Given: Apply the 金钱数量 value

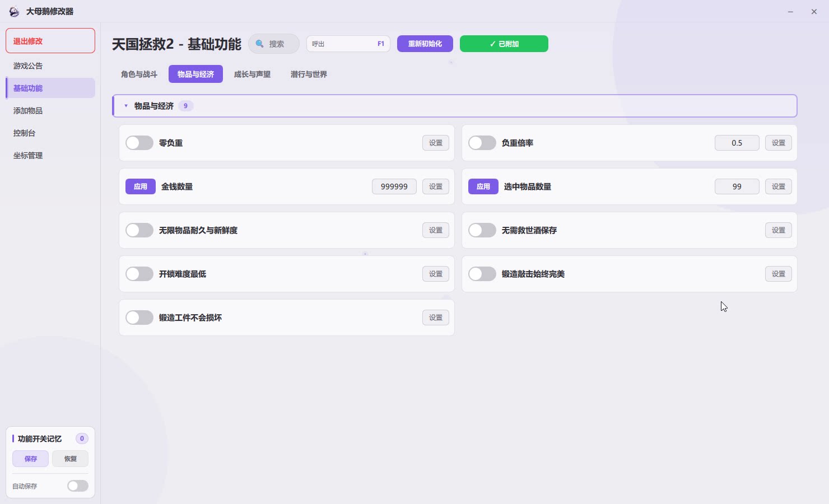Looking at the screenshot, I should click(x=141, y=186).
